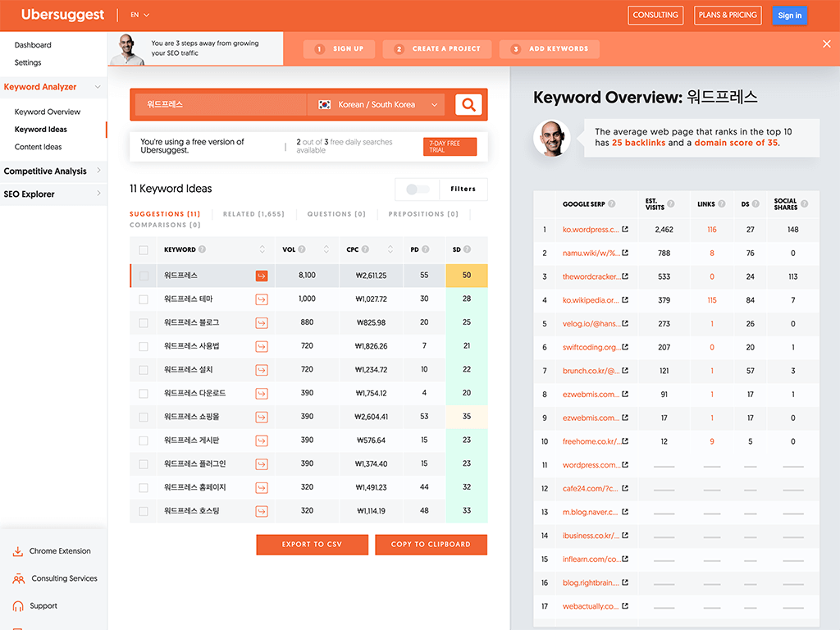Check the 워드프레스 플러그인 row checkbox

point(143,464)
